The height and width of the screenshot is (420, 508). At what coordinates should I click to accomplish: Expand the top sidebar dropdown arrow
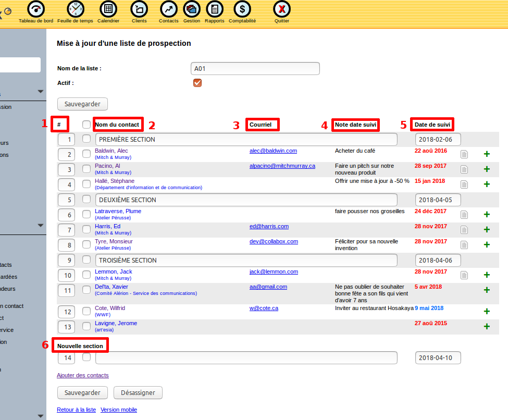41,92
